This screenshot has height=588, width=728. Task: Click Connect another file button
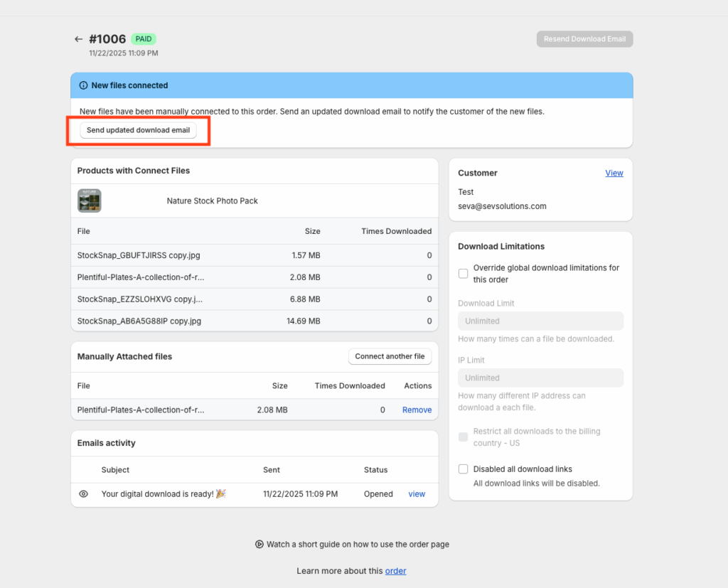coord(390,356)
